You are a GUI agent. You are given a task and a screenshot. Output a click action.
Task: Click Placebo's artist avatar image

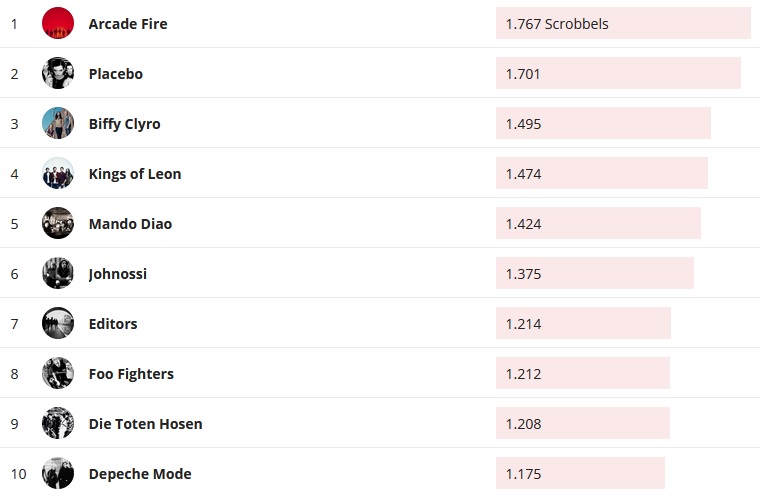pos(58,73)
